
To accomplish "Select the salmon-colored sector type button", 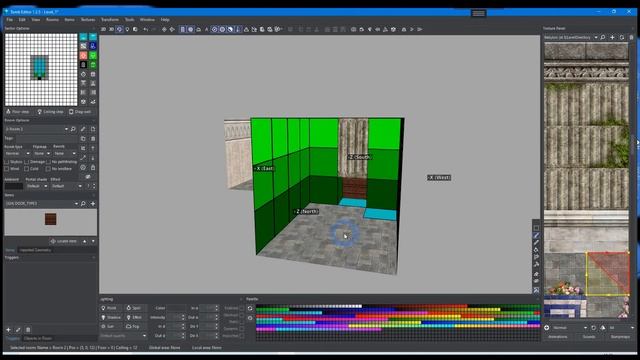I will pyautogui.click(x=83, y=56).
